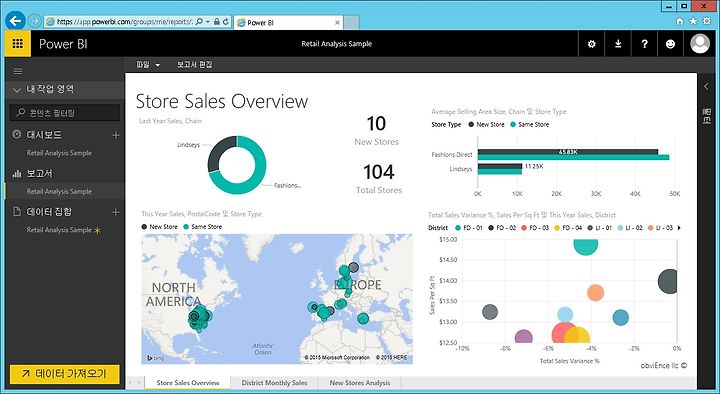
Task: Click the 104 Total Stores card
Action: pyautogui.click(x=379, y=179)
